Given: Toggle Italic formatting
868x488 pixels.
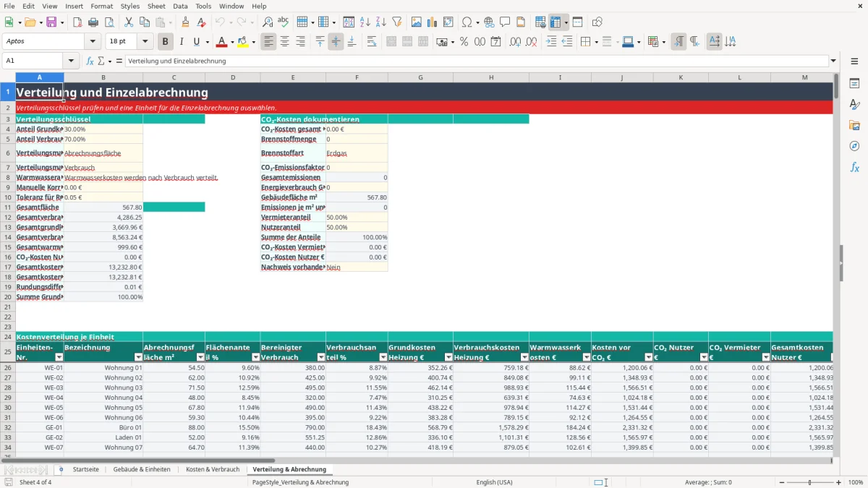Looking at the screenshot, I should (x=182, y=42).
